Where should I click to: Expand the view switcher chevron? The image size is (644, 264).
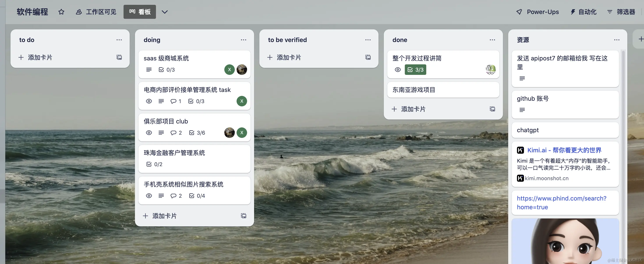click(165, 12)
